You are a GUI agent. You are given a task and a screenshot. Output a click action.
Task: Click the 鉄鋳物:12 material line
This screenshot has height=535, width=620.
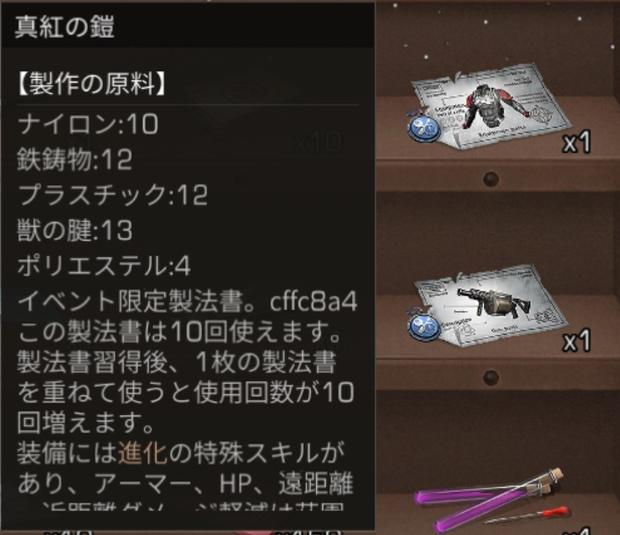(x=74, y=160)
